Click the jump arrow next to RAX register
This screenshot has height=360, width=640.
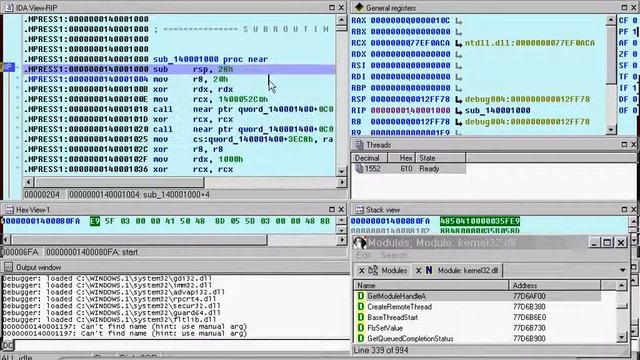point(459,20)
